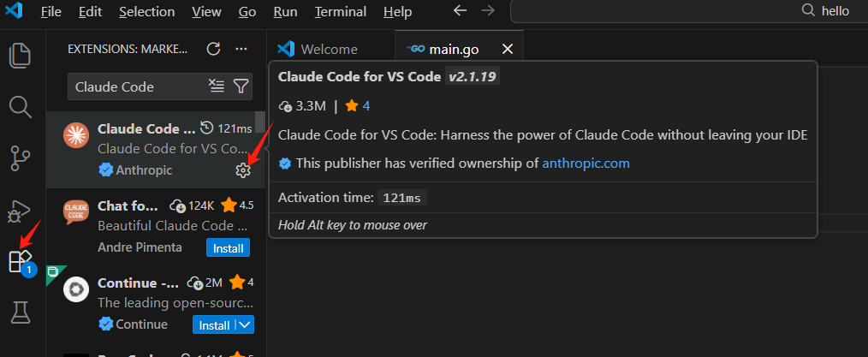Open the Claude Code extension manage gear
The height and width of the screenshot is (357, 868).
click(x=243, y=170)
